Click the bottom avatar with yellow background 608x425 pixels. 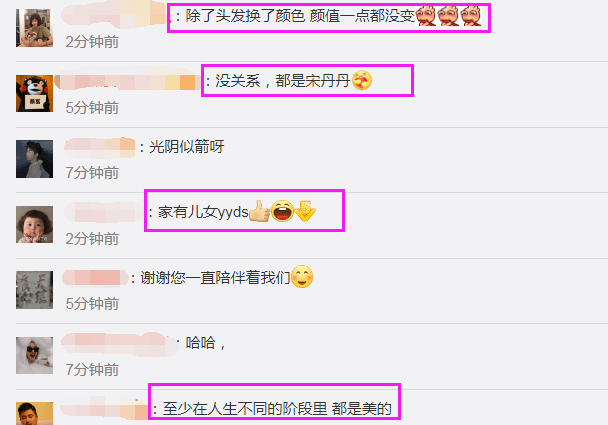[34, 413]
